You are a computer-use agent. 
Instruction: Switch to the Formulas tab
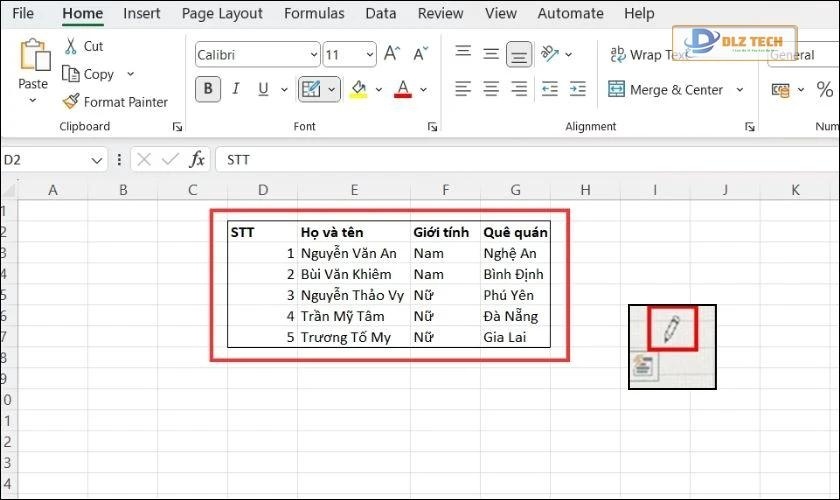tap(314, 13)
